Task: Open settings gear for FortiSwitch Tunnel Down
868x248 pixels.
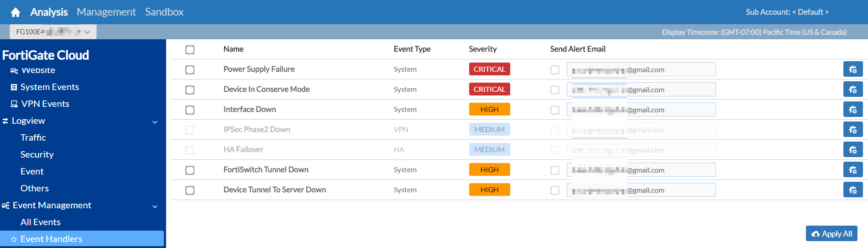Action: pos(853,170)
